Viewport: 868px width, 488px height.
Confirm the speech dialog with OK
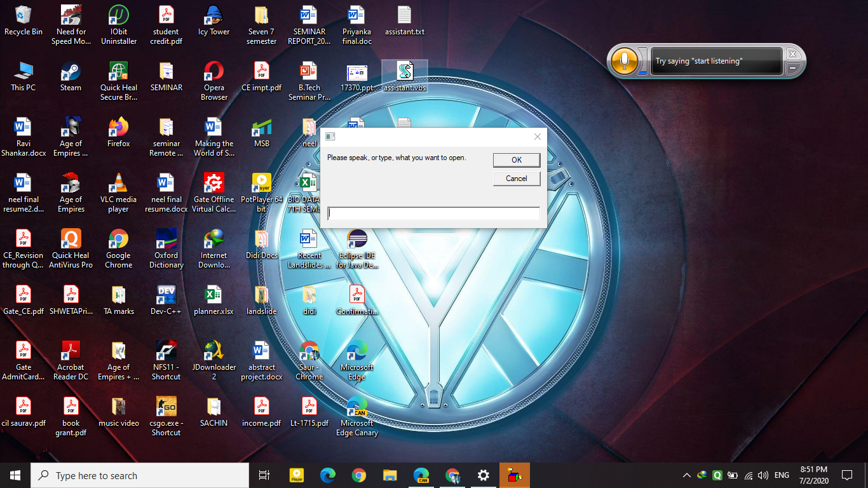(516, 159)
